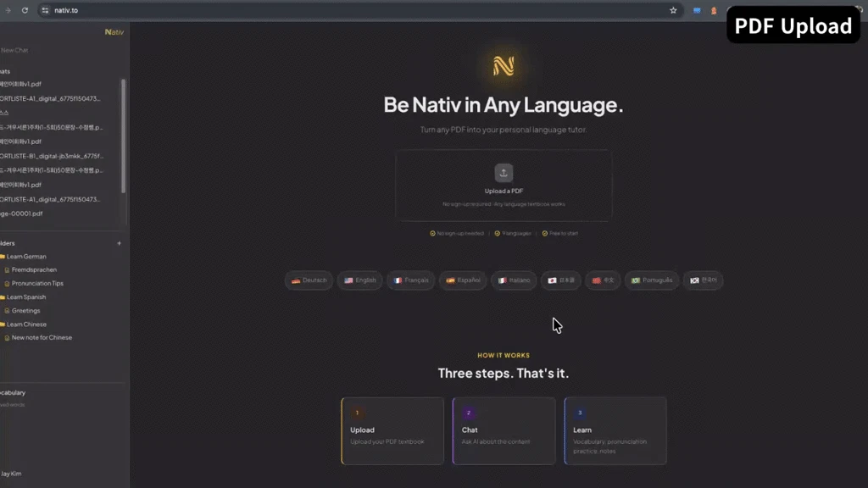
Task: Select Español language chip
Action: coord(463,280)
